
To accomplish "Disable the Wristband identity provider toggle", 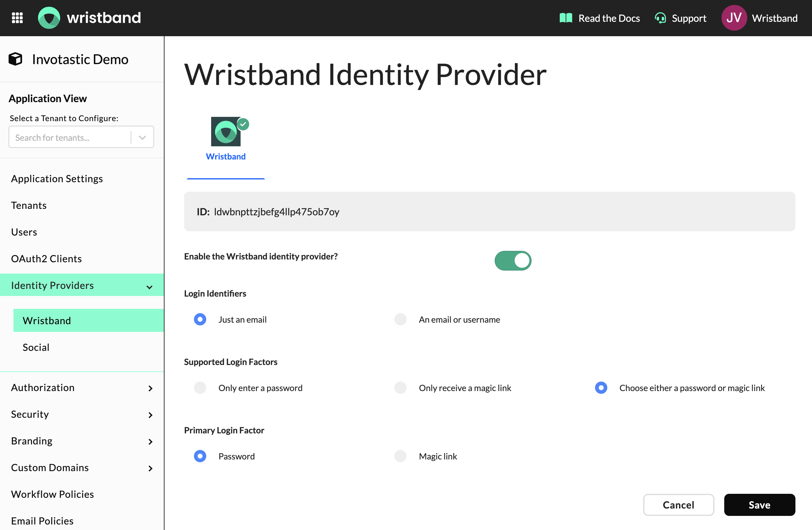I will pyautogui.click(x=512, y=261).
